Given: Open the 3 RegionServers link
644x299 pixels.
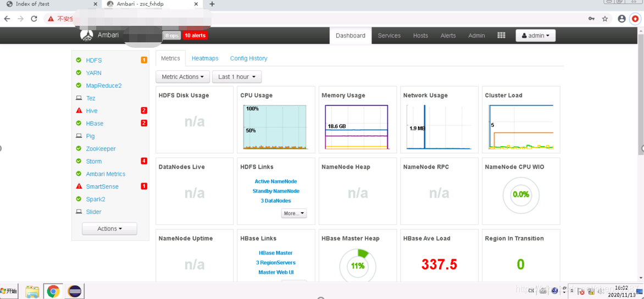Looking at the screenshot, I should click(276, 262).
